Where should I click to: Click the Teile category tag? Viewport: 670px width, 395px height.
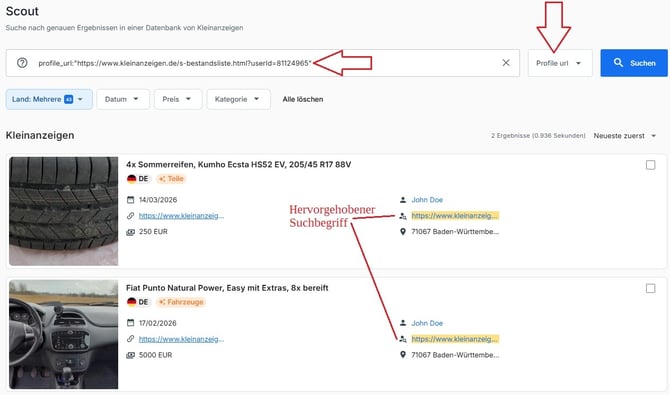(171, 179)
